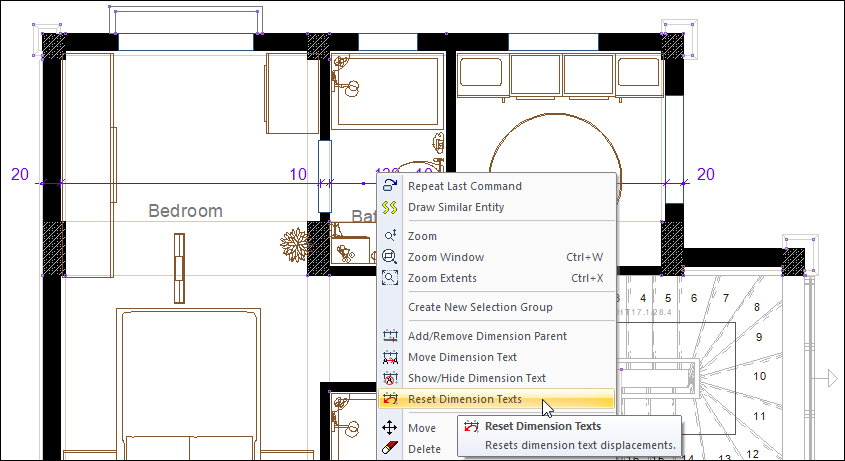The width and height of the screenshot is (845, 461).
Task: Select the left dimension text 20
Action: coord(20,174)
